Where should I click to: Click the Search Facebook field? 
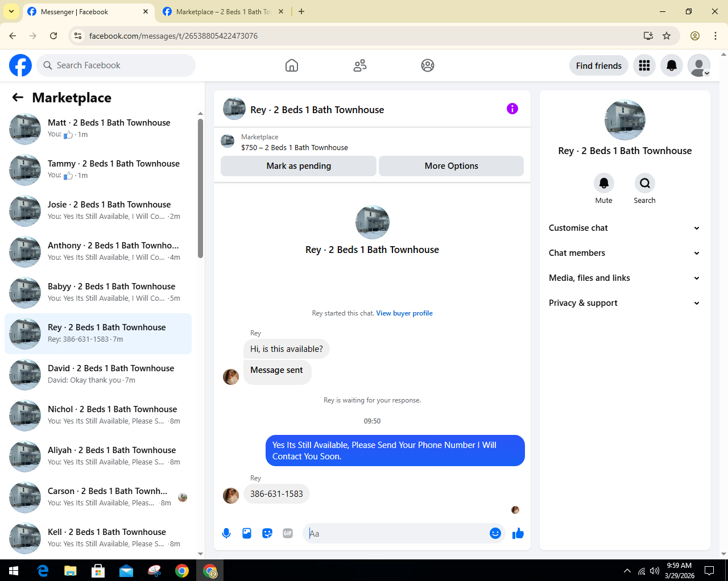(x=116, y=65)
